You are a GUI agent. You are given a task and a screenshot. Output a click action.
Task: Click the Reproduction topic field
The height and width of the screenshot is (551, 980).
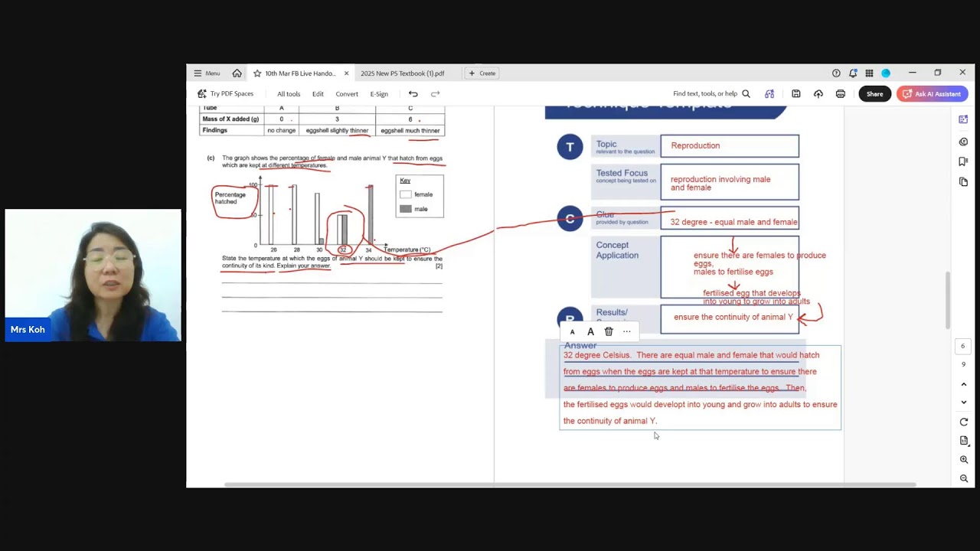[x=730, y=145]
